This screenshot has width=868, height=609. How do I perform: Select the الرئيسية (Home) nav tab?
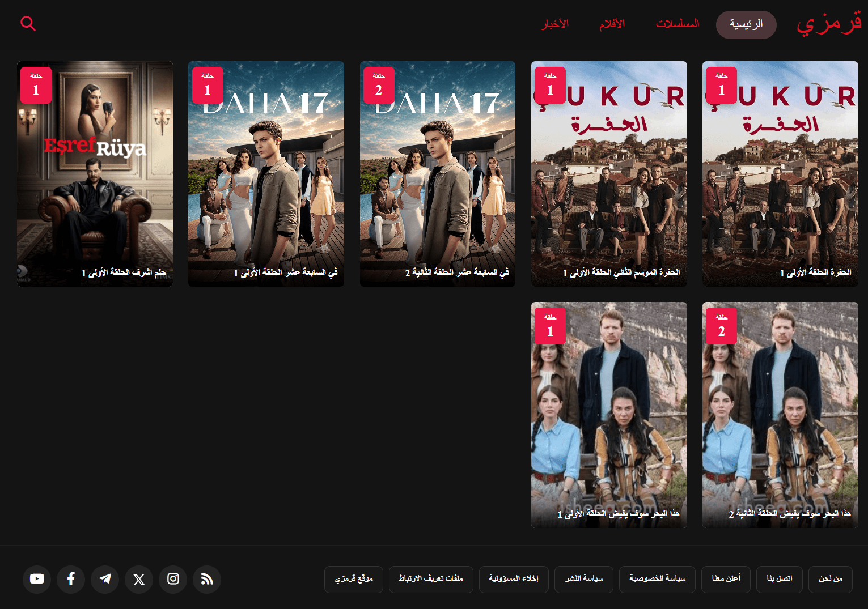pyautogui.click(x=746, y=24)
